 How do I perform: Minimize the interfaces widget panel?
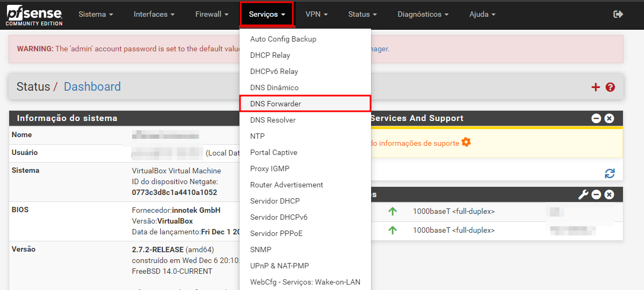(596, 194)
